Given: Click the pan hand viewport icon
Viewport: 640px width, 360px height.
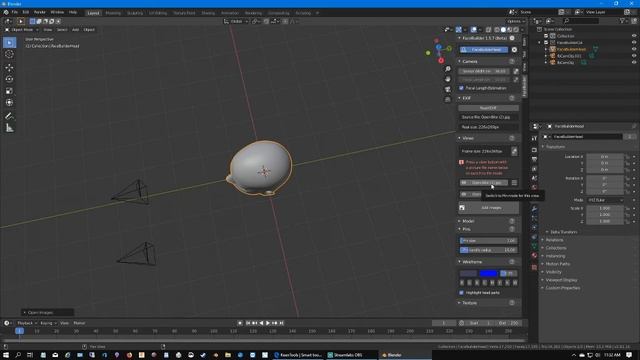Looking at the screenshot, I should coord(448,79).
